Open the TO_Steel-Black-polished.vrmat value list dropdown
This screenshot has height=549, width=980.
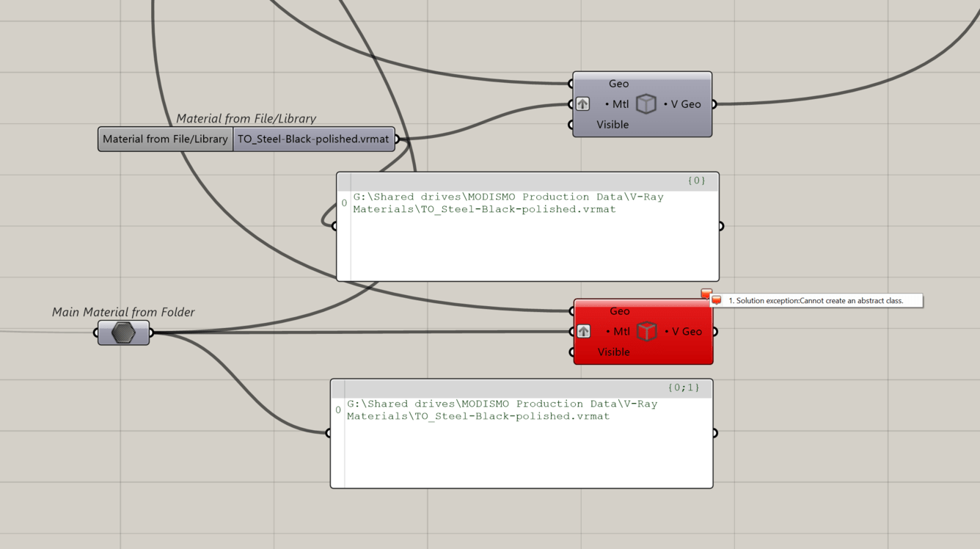[x=314, y=139]
